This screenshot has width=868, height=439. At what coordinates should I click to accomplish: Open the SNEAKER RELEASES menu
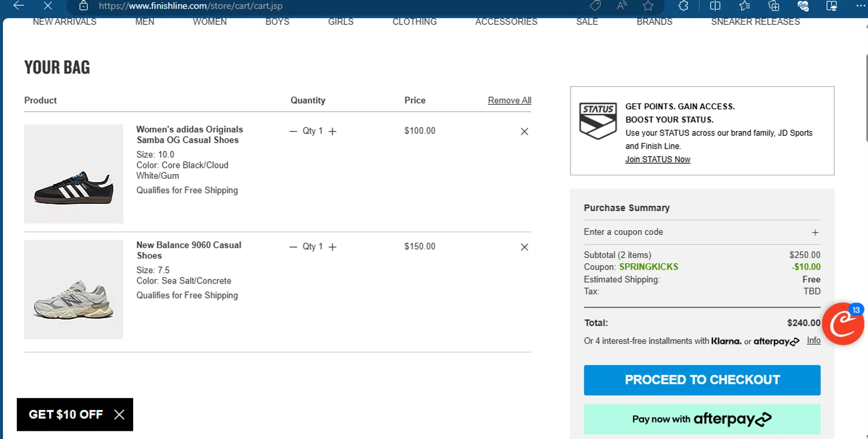pyautogui.click(x=755, y=22)
